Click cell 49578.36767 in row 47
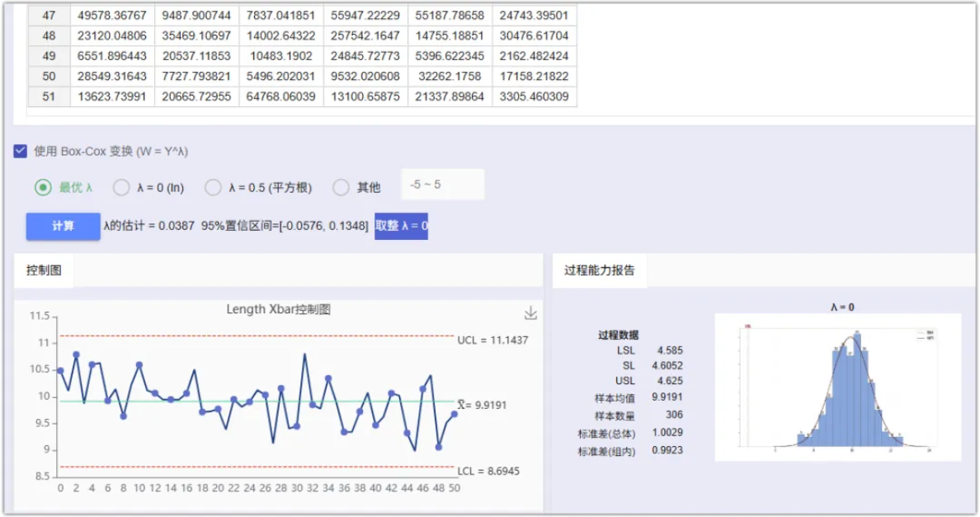 (112, 15)
